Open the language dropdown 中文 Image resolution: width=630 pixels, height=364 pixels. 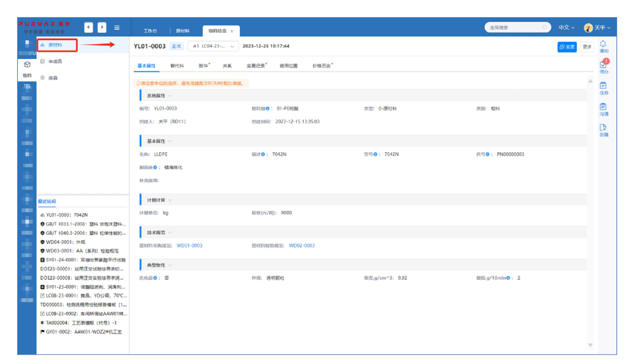pos(566,27)
